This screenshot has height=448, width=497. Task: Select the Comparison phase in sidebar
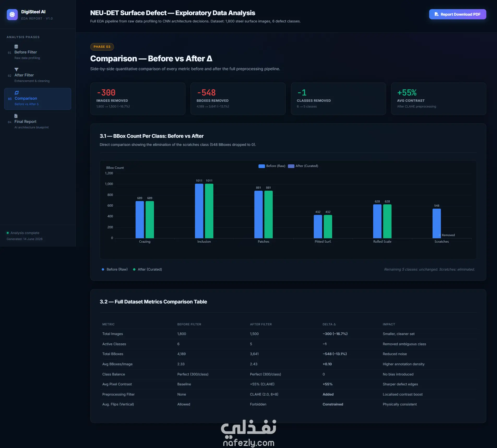coord(38,99)
